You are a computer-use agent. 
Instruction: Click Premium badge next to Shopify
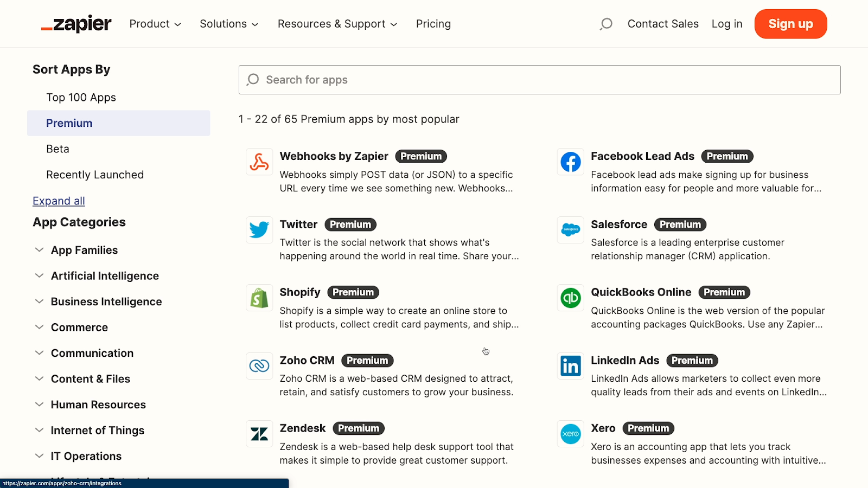pos(353,292)
